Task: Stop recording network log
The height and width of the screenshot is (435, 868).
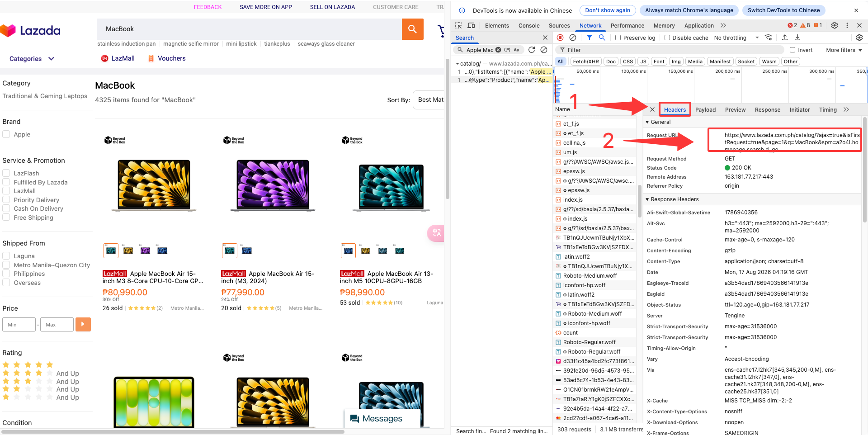Action: click(x=560, y=38)
